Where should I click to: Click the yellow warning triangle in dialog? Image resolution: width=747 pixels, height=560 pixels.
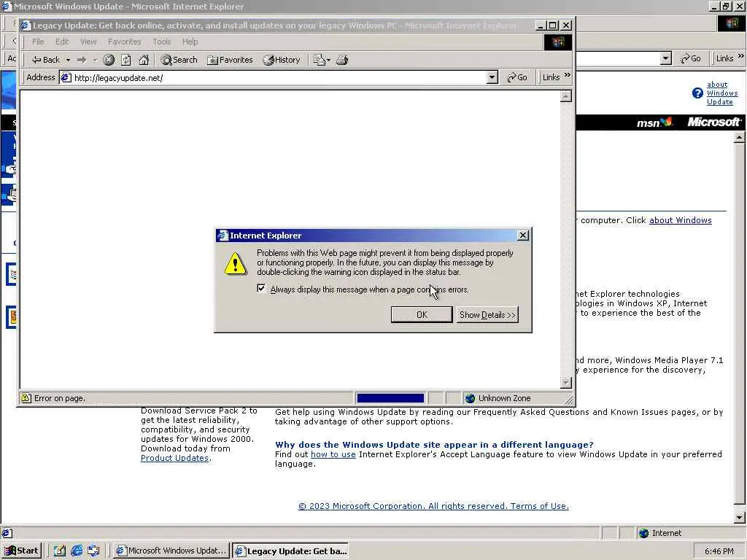coord(236,263)
